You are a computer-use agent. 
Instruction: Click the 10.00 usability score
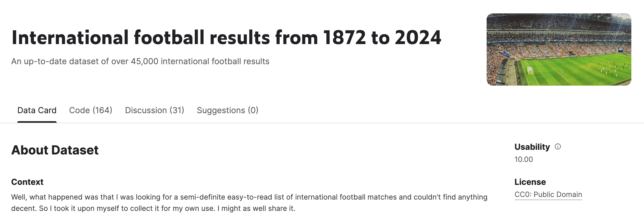(x=524, y=159)
